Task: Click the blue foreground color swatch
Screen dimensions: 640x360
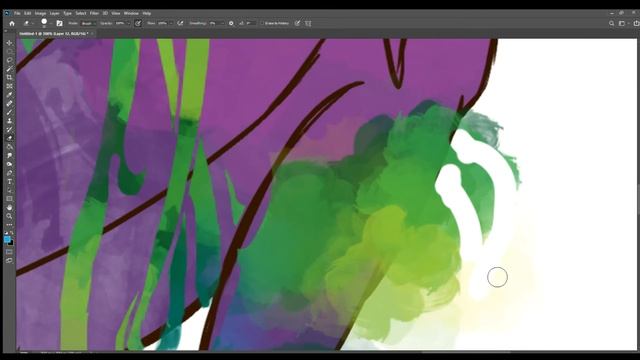Action: [x=7, y=239]
